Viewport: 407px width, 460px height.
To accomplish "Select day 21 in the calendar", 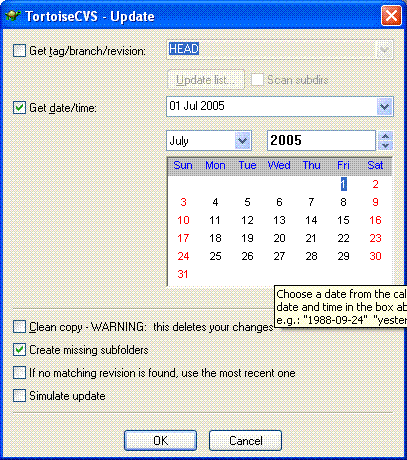I will (311, 238).
